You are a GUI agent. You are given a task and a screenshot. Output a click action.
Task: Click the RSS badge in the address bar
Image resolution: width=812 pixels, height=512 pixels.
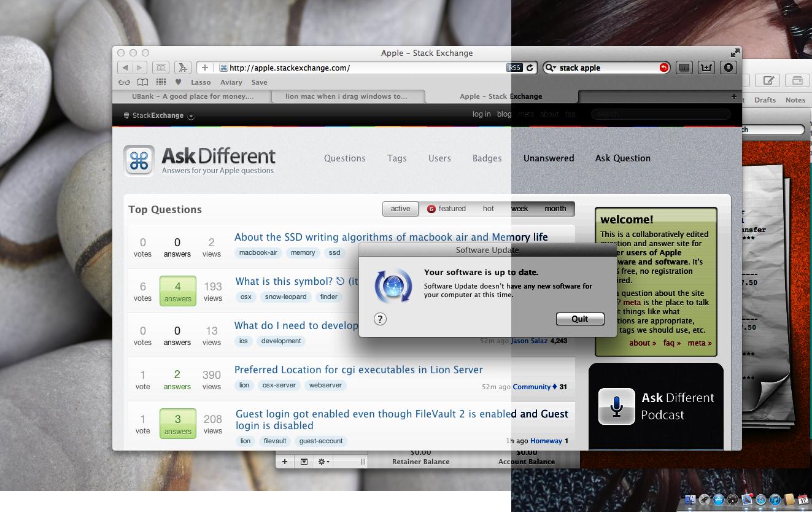point(514,68)
